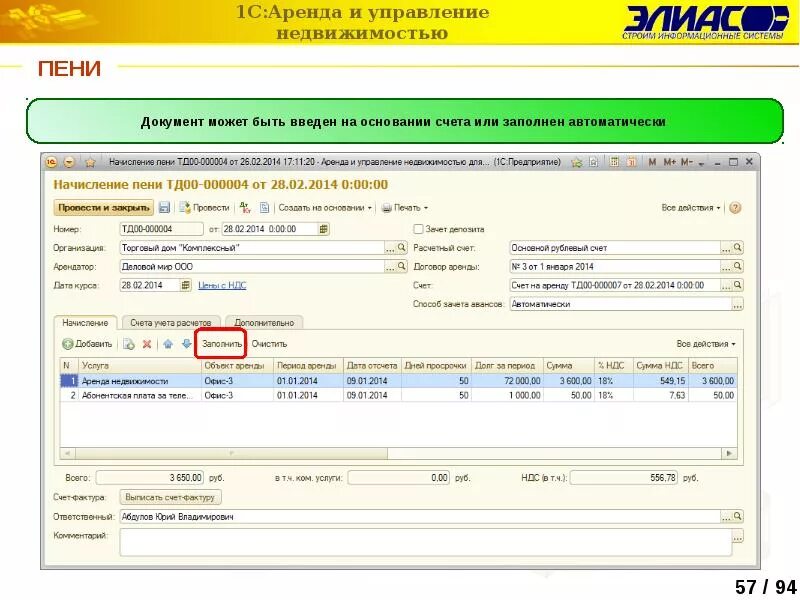Click the 1C logo icon in the title bar

point(52,162)
